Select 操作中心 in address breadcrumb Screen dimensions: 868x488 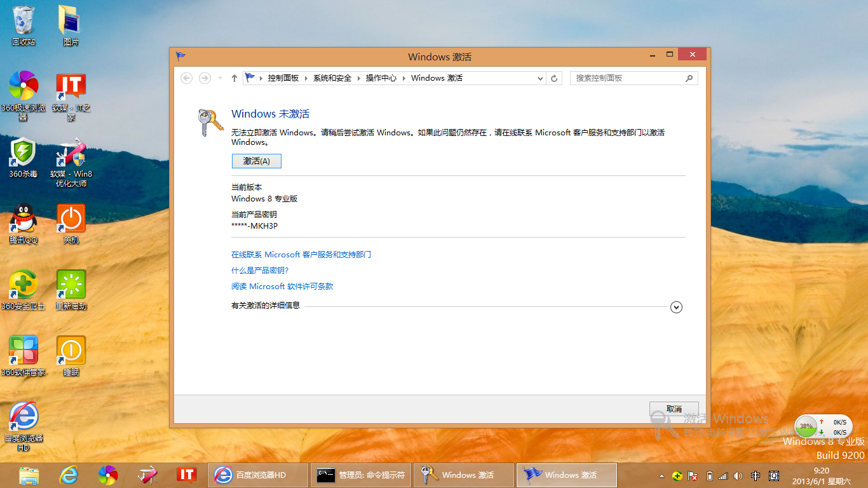pyautogui.click(x=381, y=78)
